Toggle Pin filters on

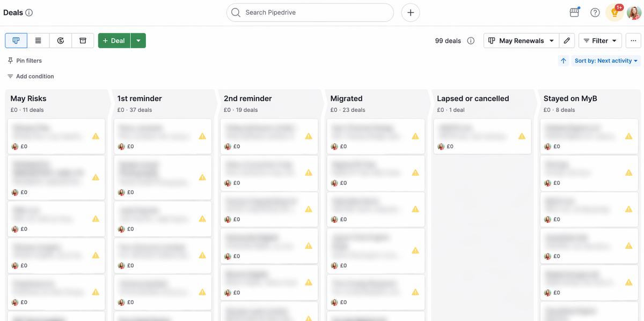[25, 61]
